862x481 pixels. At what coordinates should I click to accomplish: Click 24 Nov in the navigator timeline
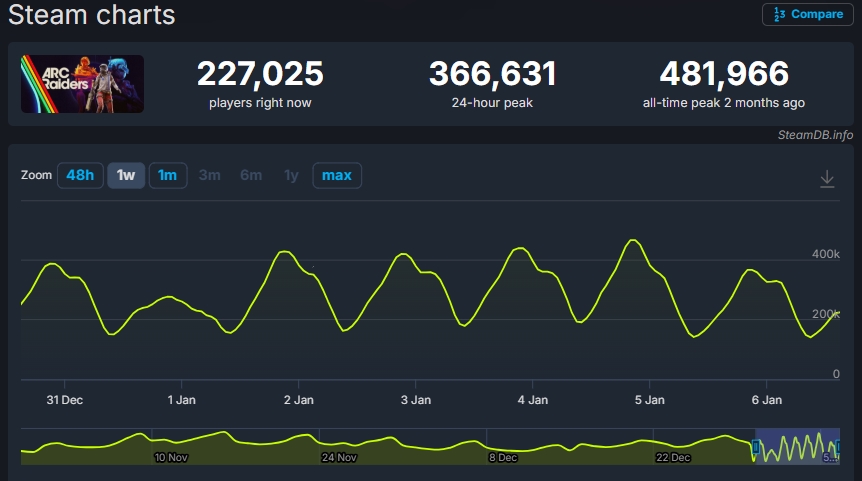click(x=339, y=457)
